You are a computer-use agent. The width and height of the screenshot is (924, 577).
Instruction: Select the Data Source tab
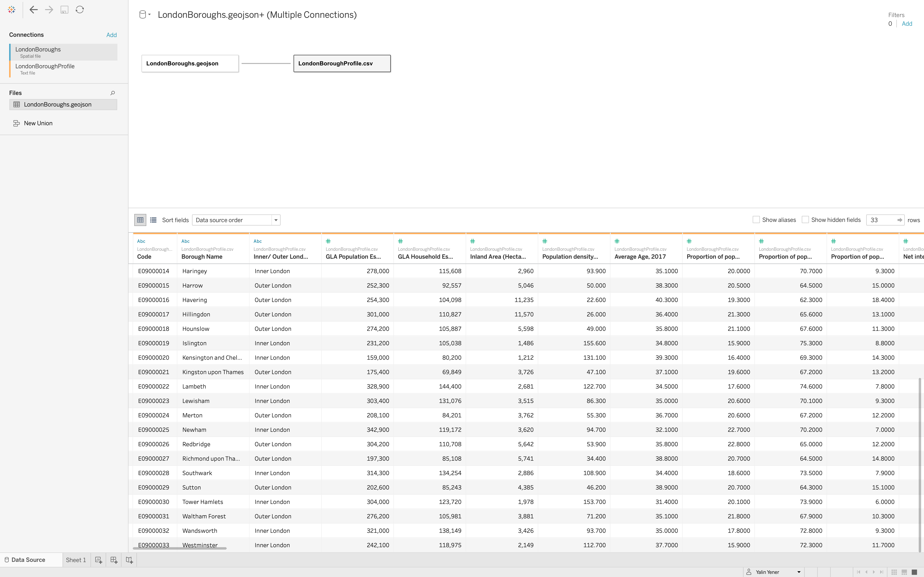(28, 560)
